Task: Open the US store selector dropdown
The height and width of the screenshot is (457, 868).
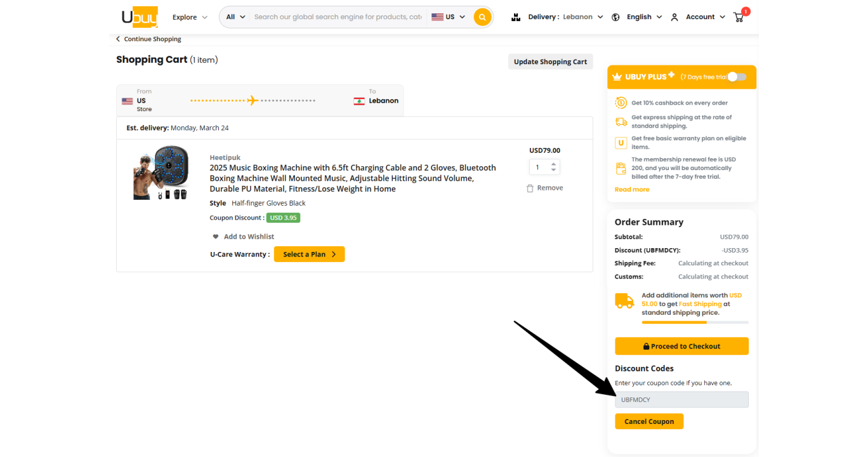Action: pyautogui.click(x=448, y=17)
